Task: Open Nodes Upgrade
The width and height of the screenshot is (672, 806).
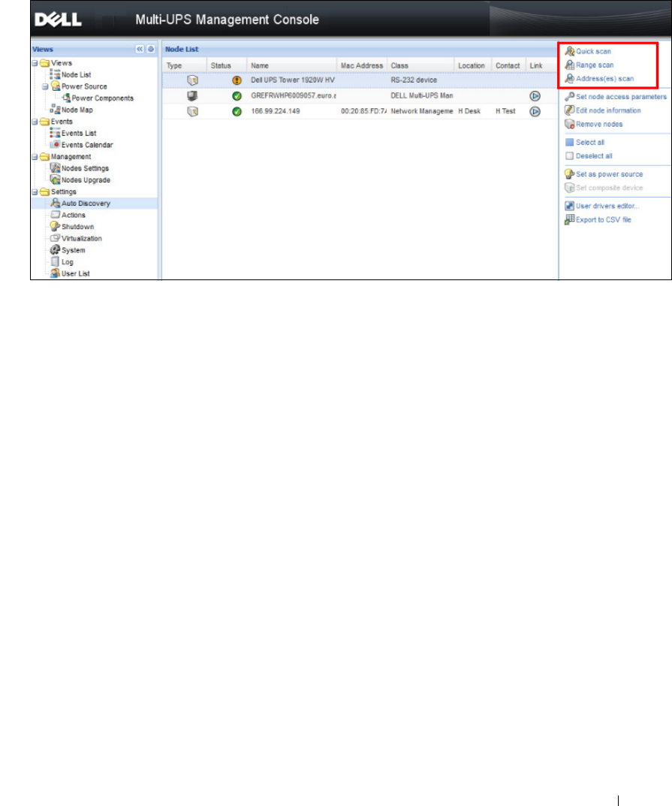Action: click(x=86, y=180)
